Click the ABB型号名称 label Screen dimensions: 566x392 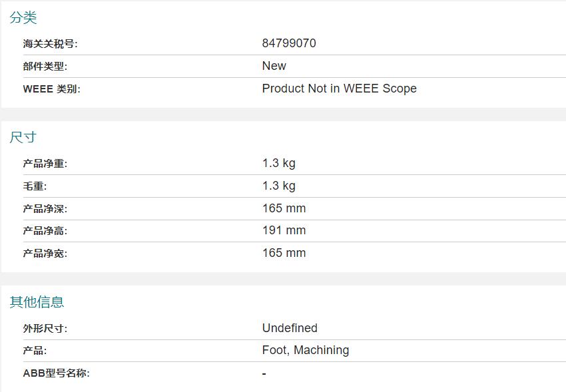[56, 373]
